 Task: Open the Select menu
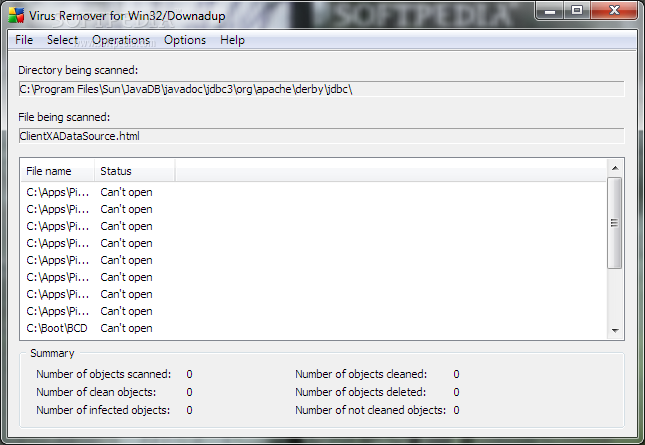pyautogui.click(x=62, y=40)
